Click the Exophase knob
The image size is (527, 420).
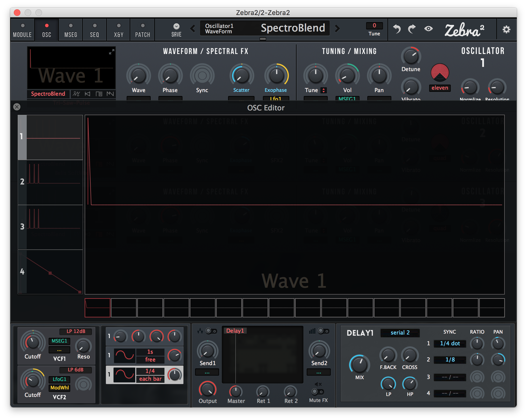[x=276, y=76]
